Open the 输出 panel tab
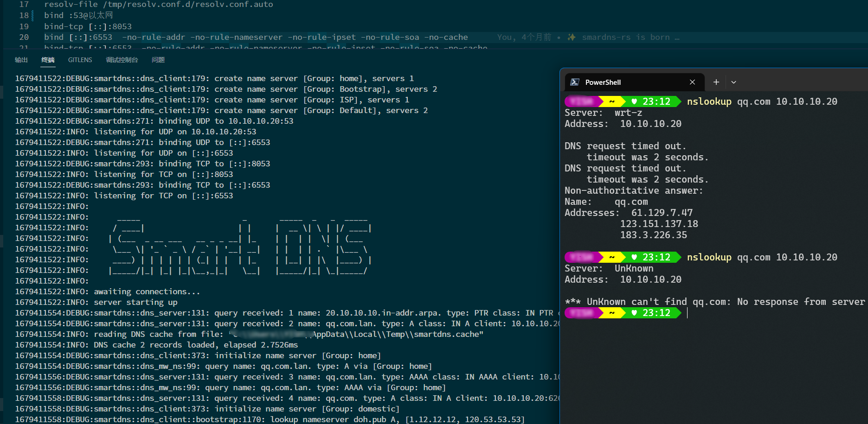Viewport: 868px width, 424px height. [x=21, y=60]
